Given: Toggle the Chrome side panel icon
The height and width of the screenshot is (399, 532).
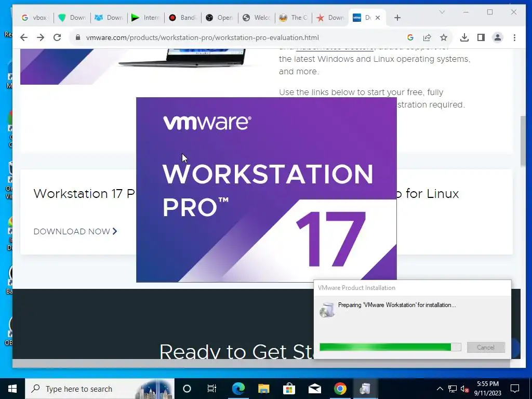Looking at the screenshot, I should pos(481,37).
